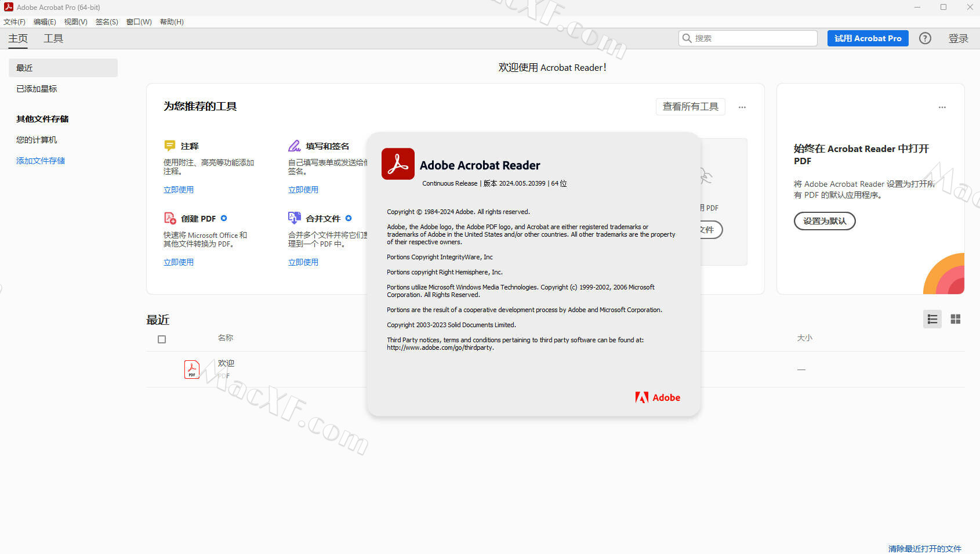The width and height of the screenshot is (980, 554).
Task: Click the Adobe Acrobat Reader title in dialog
Action: point(480,165)
